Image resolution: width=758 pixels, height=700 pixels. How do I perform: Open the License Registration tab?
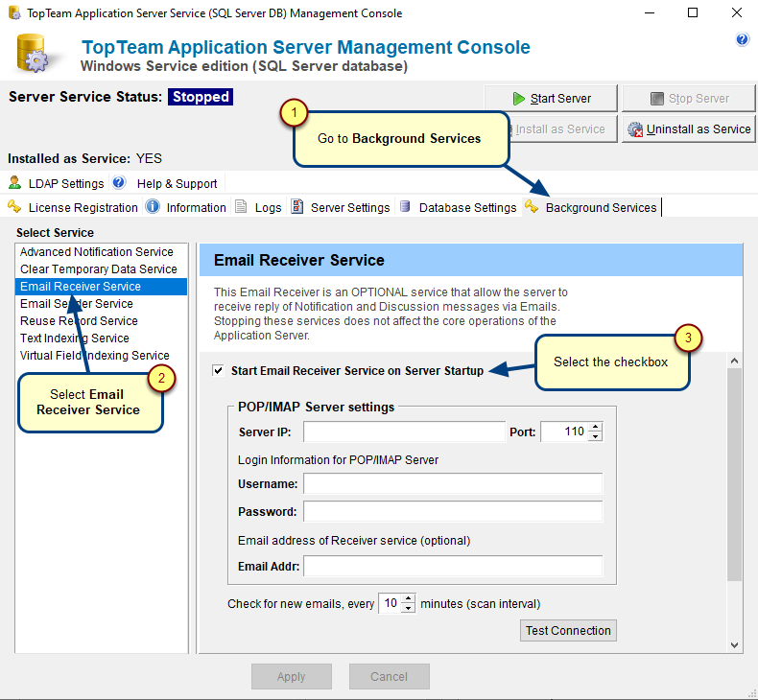(73, 207)
